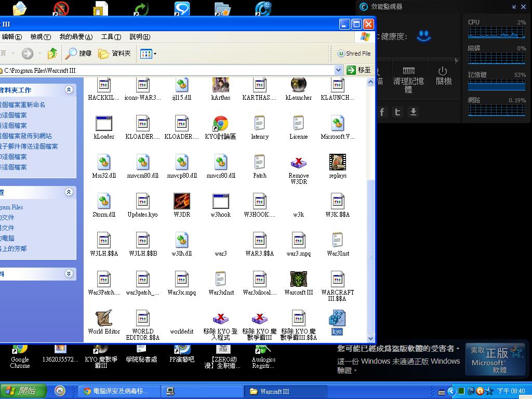Click the scrollbar down arrow in file list

(x=370, y=338)
